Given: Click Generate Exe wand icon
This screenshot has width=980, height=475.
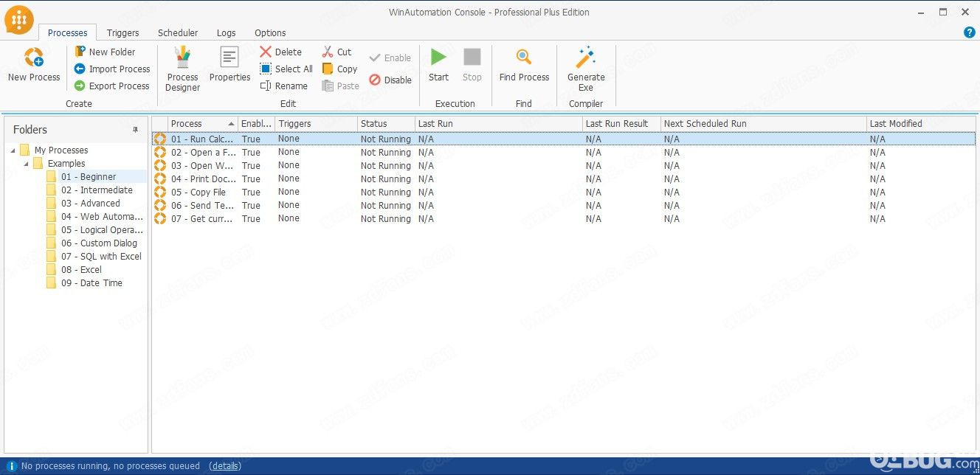Looking at the screenshot, I should (586, 57).
